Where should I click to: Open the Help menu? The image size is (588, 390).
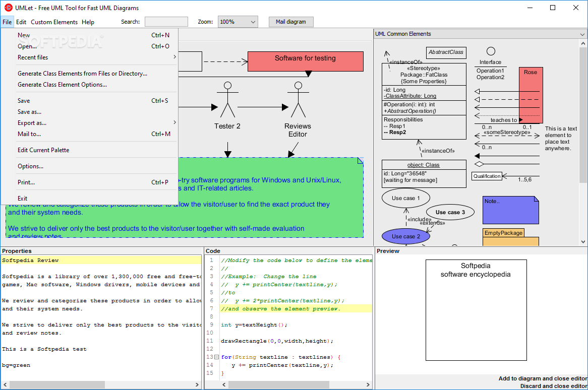coord(88,22)
